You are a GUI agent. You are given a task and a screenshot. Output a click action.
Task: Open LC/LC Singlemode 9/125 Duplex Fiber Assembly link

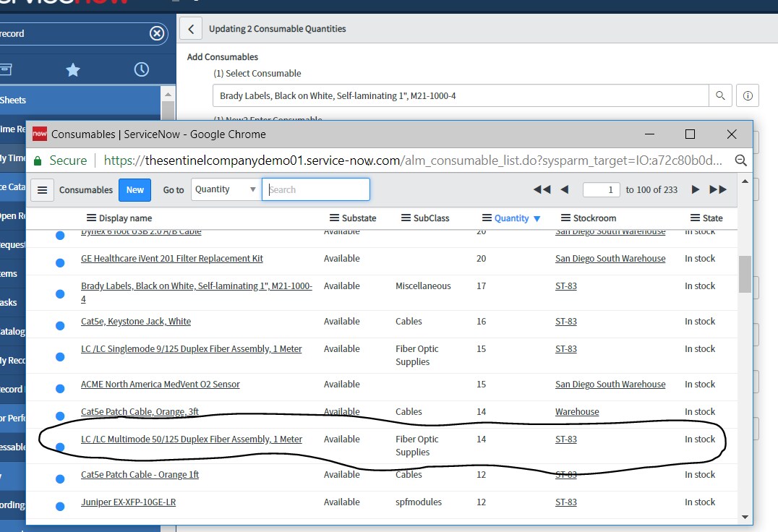click(191, 348)
